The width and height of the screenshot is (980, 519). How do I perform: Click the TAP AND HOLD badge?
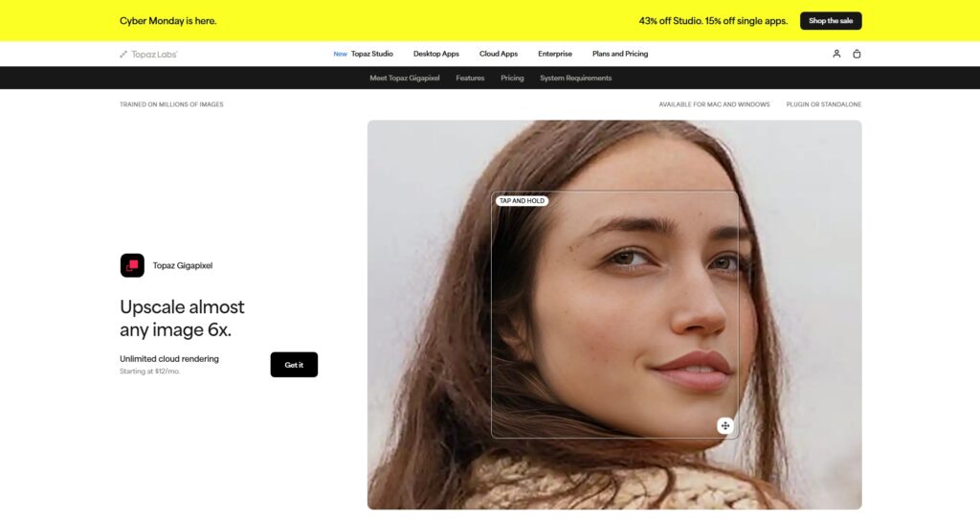(522, 201)
